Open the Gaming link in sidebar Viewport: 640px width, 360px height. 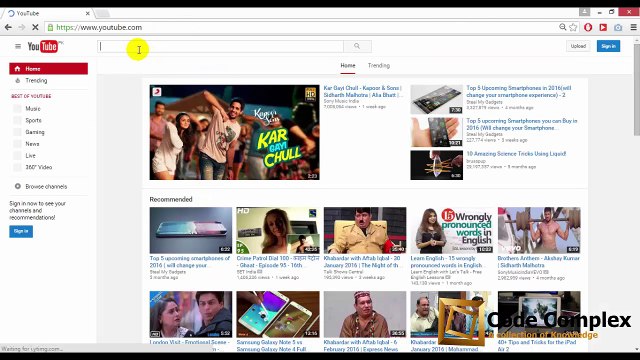pyautogui.click(x=35, y=132)
